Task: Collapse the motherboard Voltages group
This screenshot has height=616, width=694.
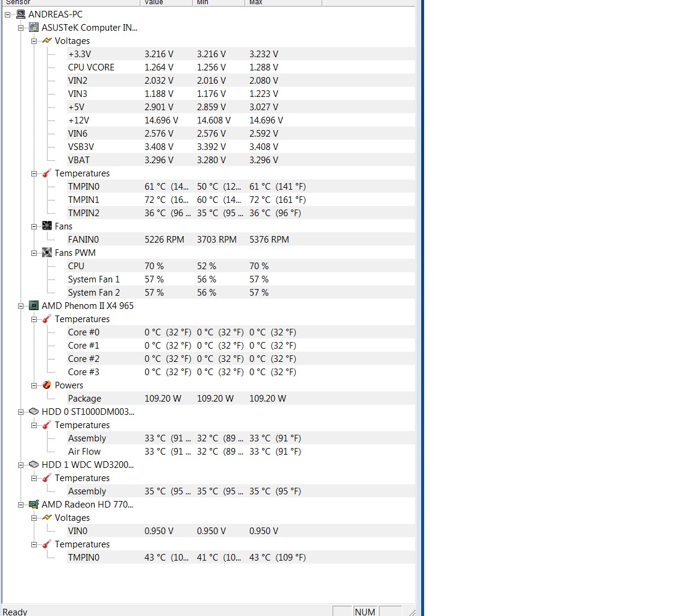Action: tap(34, 41)
